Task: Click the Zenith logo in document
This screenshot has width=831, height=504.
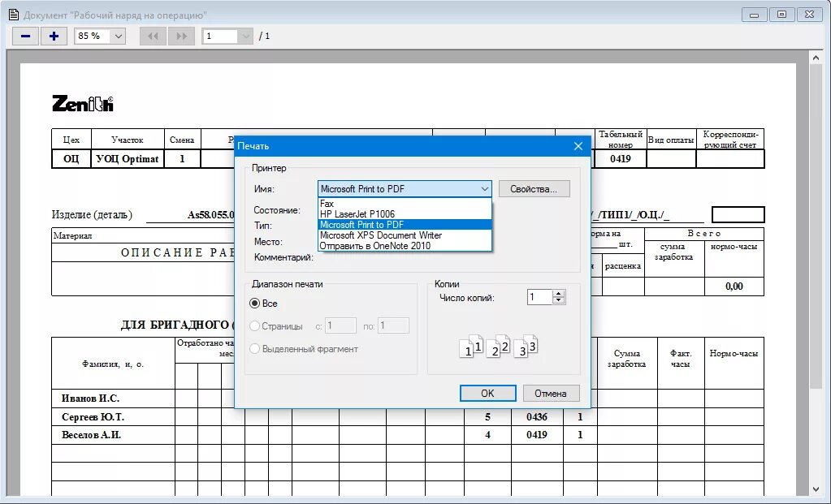Action: tap(83, 103)
